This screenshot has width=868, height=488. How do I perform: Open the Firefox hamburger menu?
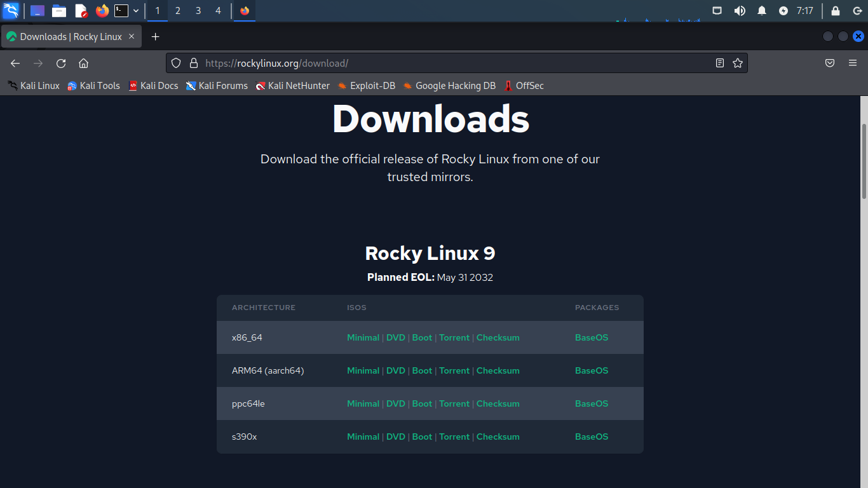(x=853, y=64)
